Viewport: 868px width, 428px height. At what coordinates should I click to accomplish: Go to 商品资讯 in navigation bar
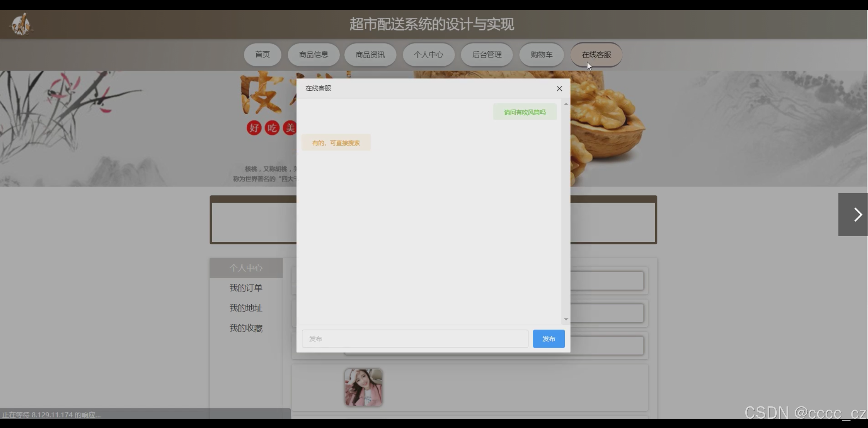point(370,55)
